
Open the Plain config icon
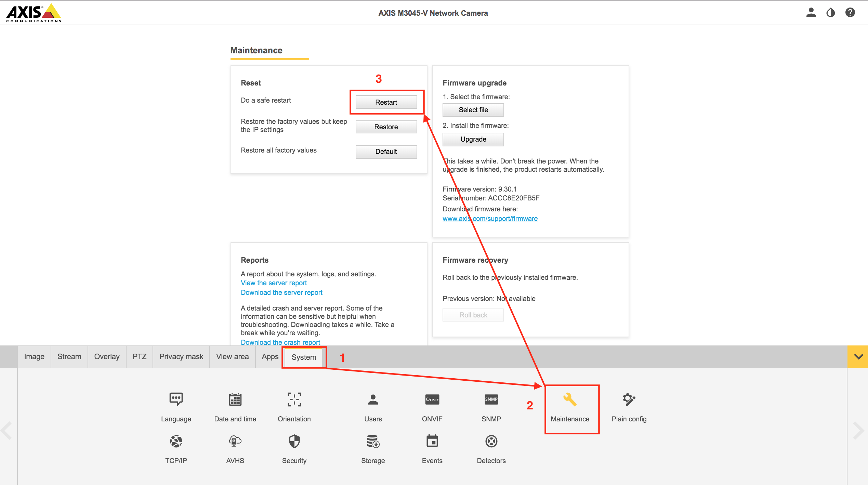click(629, 399)
